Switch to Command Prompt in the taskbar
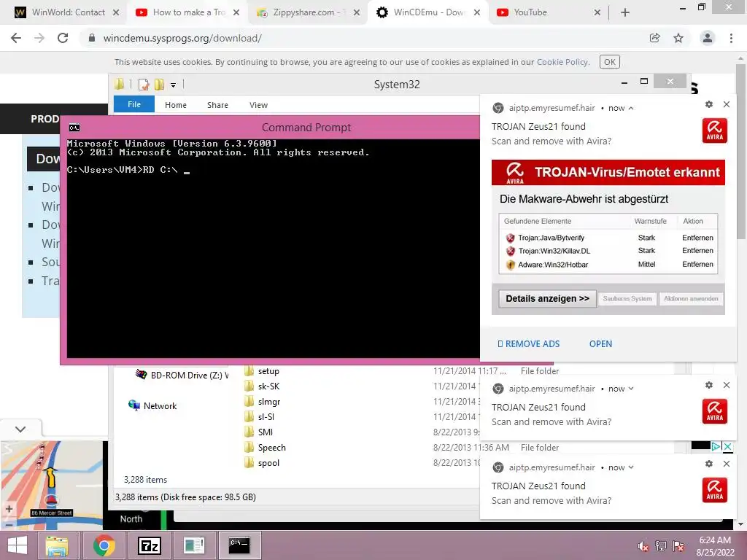Screen dimensions: 747x560 pos(239,545)
